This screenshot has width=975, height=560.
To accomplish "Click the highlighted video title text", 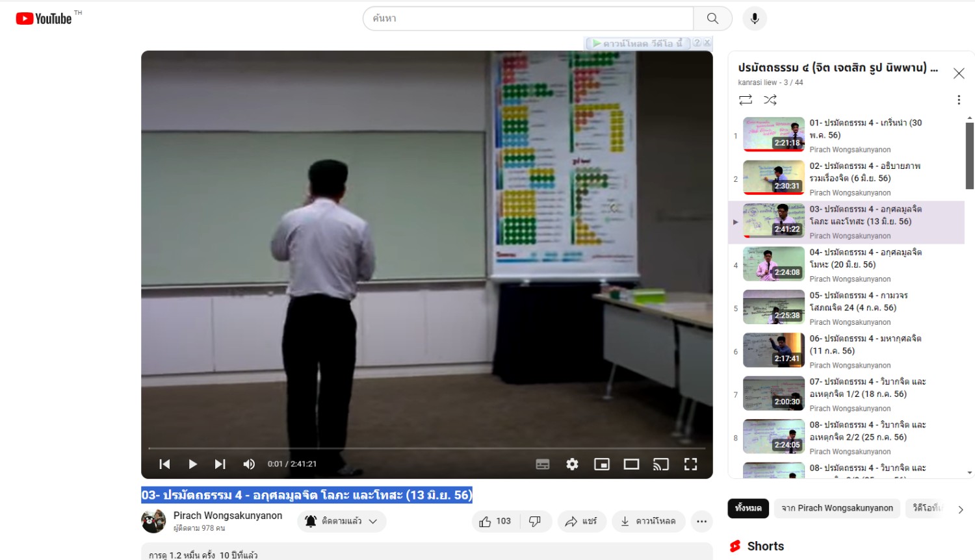I will click(307, 495).
